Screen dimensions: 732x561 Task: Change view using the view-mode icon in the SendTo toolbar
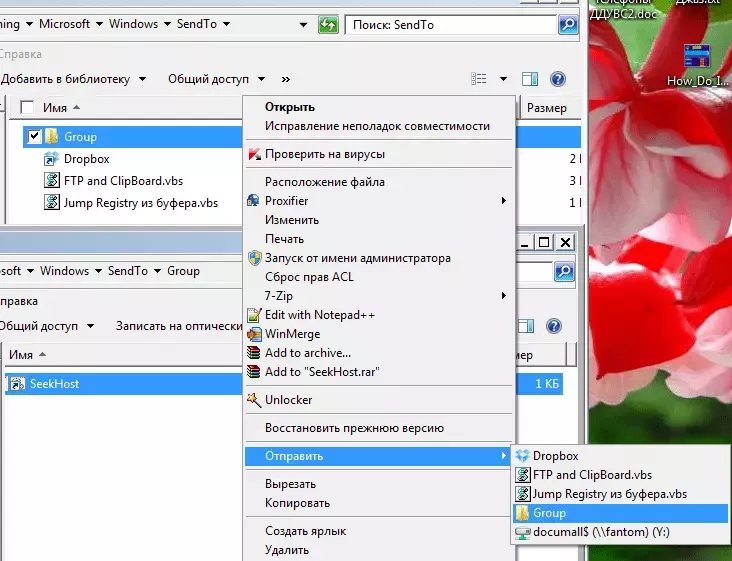(479, 79)
